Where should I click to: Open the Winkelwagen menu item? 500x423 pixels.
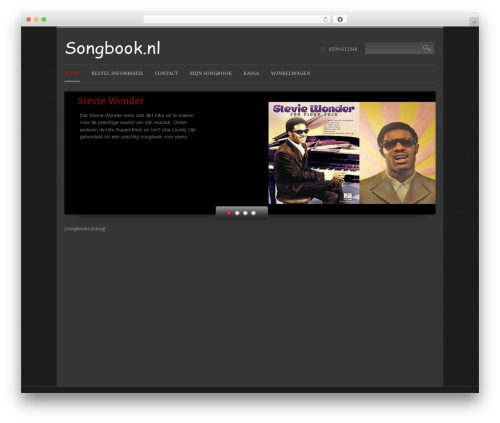point(290,73)
